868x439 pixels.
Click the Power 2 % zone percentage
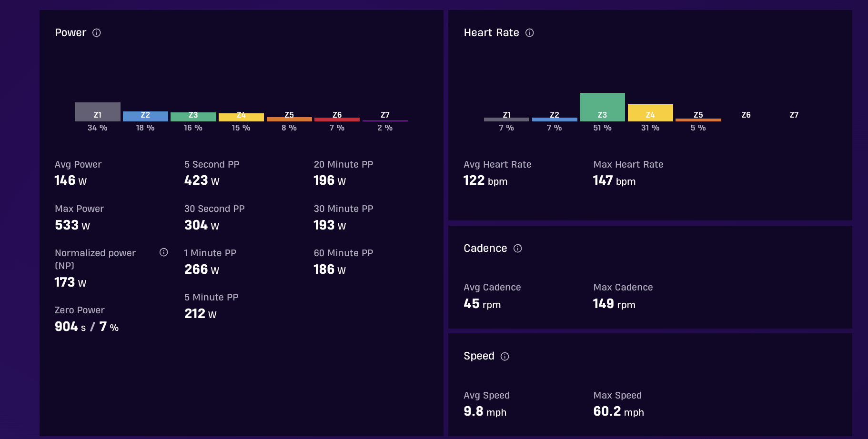(x=385, y=128)
